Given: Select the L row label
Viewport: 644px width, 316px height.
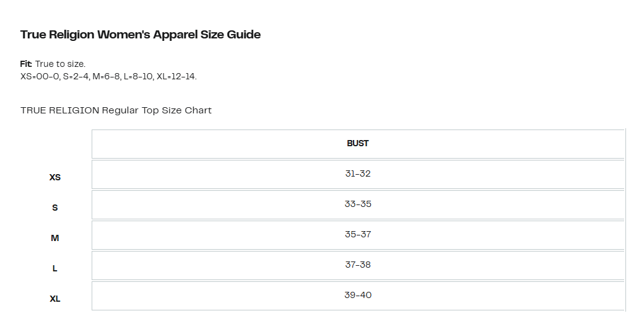Looking at the screenshot, I should coord(55,268).
